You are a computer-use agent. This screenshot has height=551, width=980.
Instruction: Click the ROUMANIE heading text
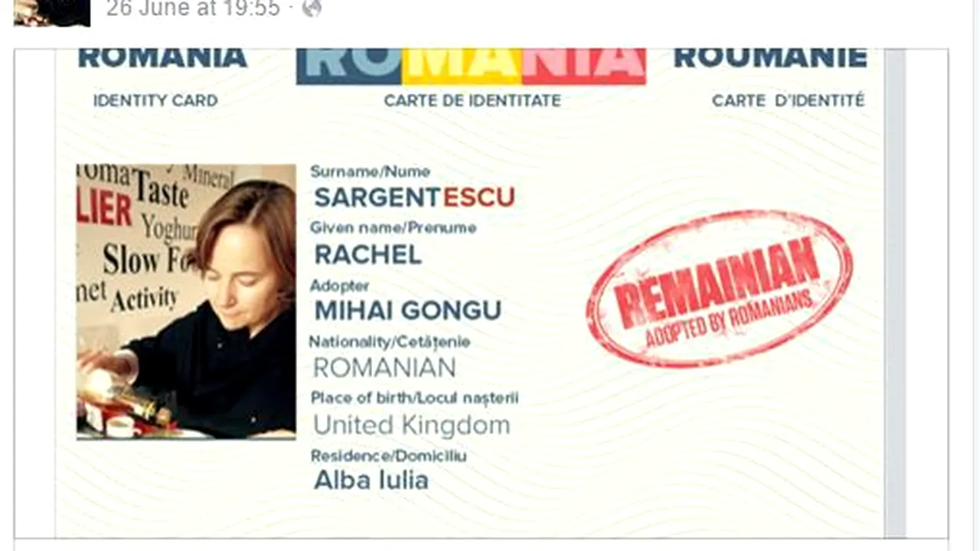pyautogui.click(x=770, y=57)
